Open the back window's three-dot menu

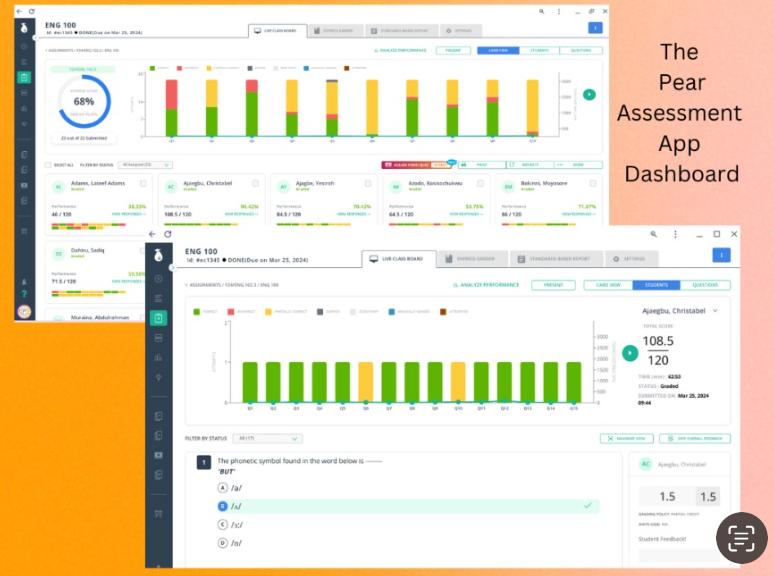coord(559,11)
